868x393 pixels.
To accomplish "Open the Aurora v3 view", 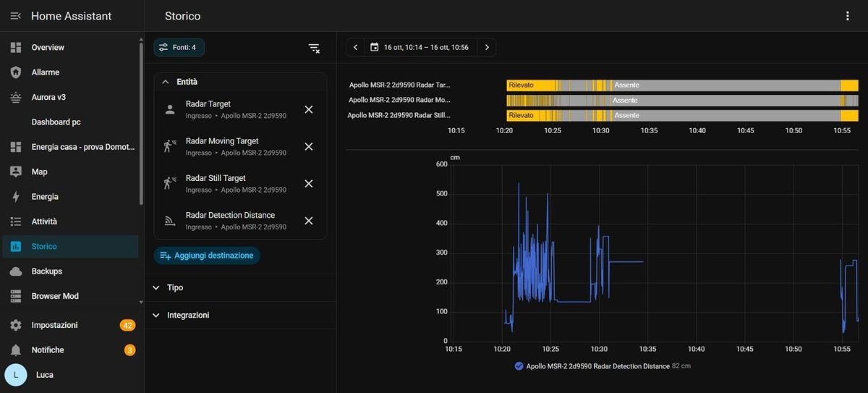I will (x=70, y=97).
